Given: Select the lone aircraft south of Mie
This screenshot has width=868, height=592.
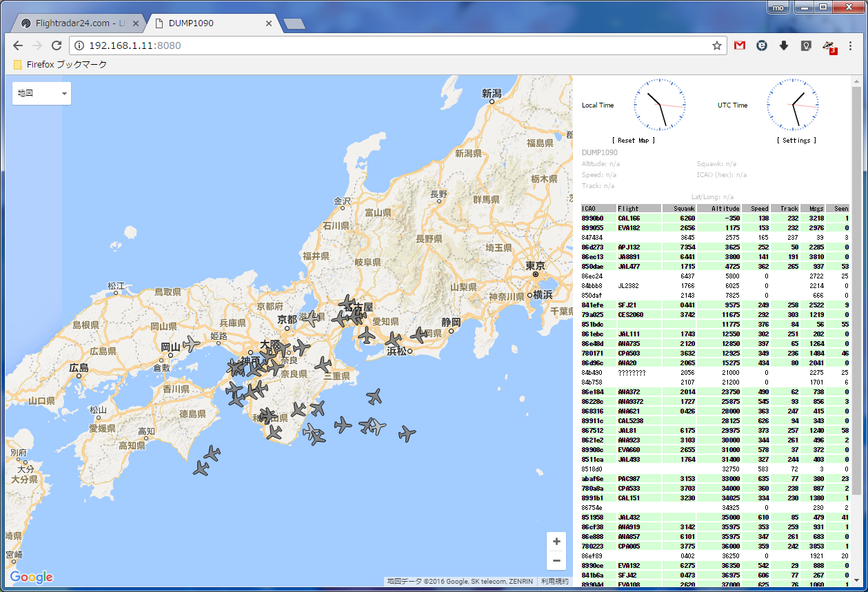Looking at the screenshot, I should [374, 396].
